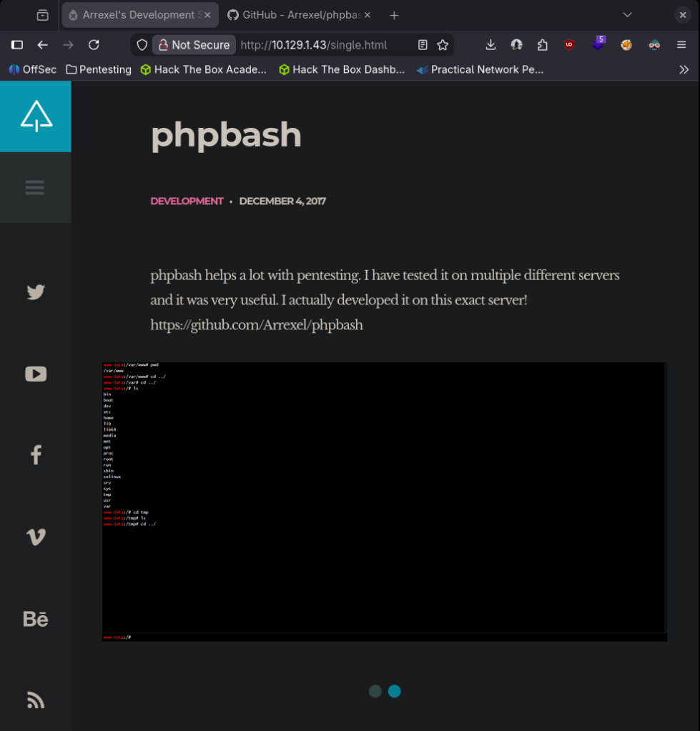Click the Twitter icon in sidebar

click(36, 292)
